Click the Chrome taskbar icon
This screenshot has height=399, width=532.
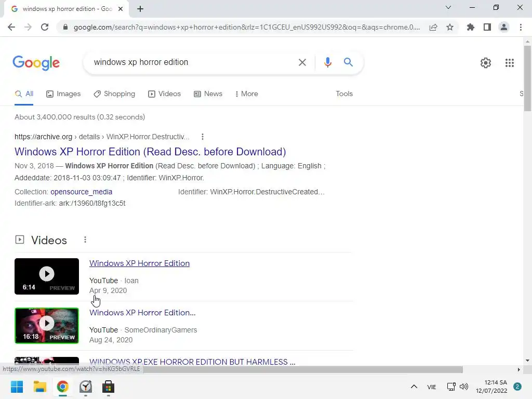click(x=62, y=387)
